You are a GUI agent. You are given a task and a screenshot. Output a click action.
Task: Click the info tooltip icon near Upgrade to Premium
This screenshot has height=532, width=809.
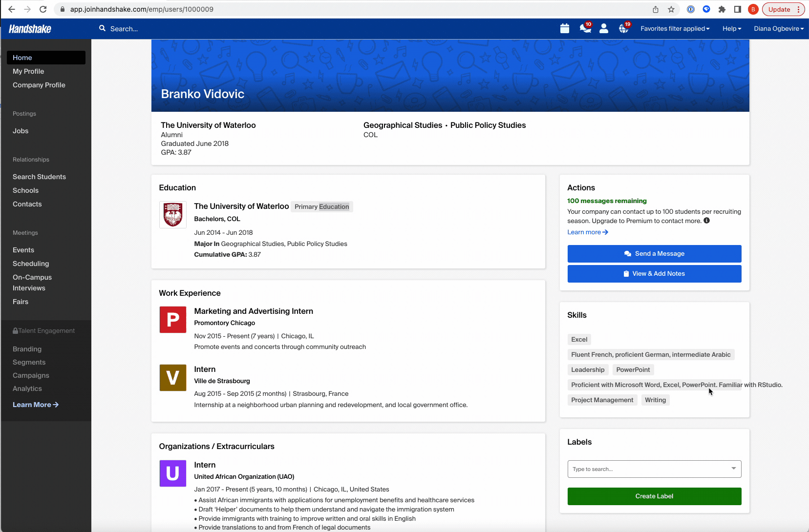coord(707,221)
